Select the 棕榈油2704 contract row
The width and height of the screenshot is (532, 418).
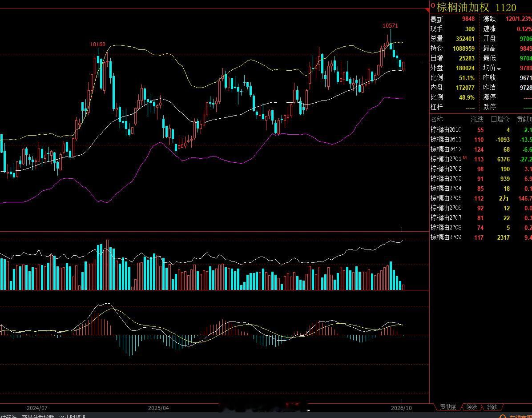point(481,189)
